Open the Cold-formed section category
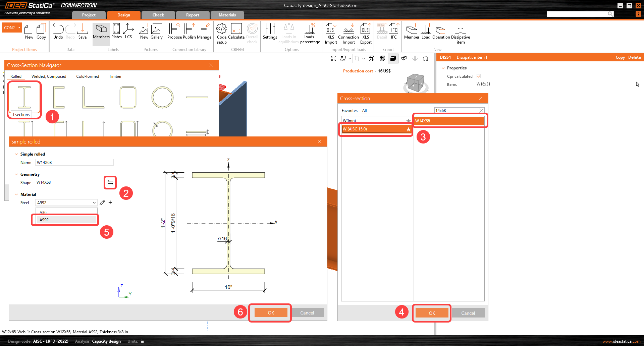This screenshot has width=644, height=346. click(x=88, y=76)
